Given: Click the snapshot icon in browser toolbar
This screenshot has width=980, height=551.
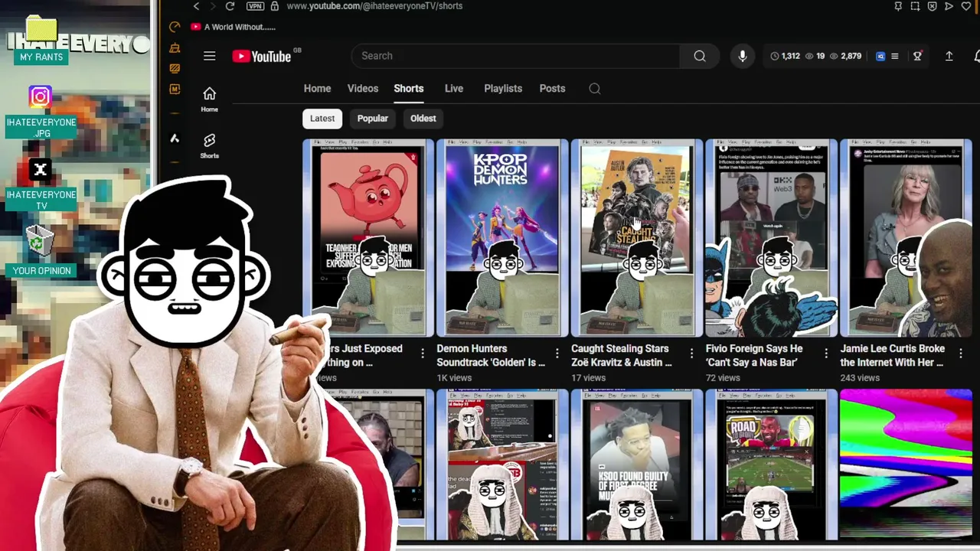Looking at the screenshot, I should coord(915,6).
